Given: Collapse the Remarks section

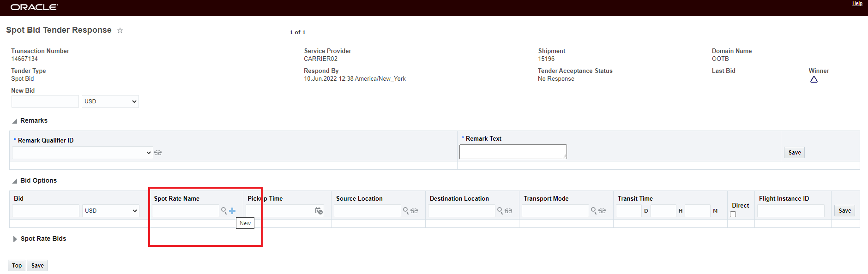Looking at the screenshot, I should [15, 121].
